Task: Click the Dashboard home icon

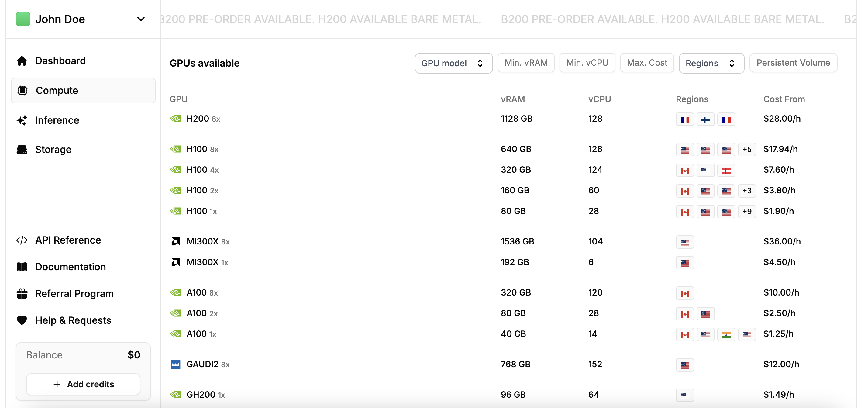Action: [22, 61]
